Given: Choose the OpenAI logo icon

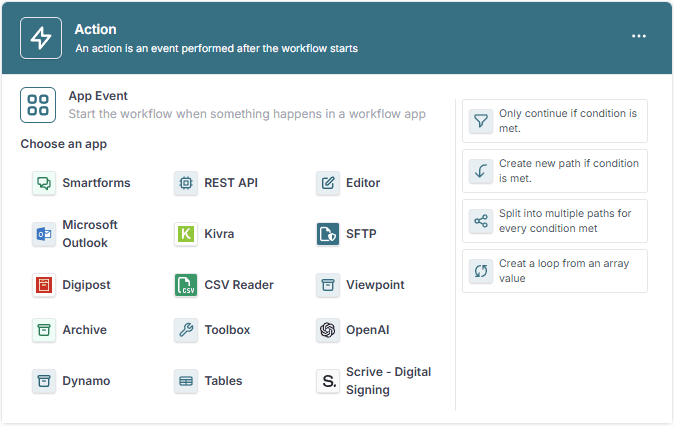Looking at the screenshot, I should pos(328,330).
